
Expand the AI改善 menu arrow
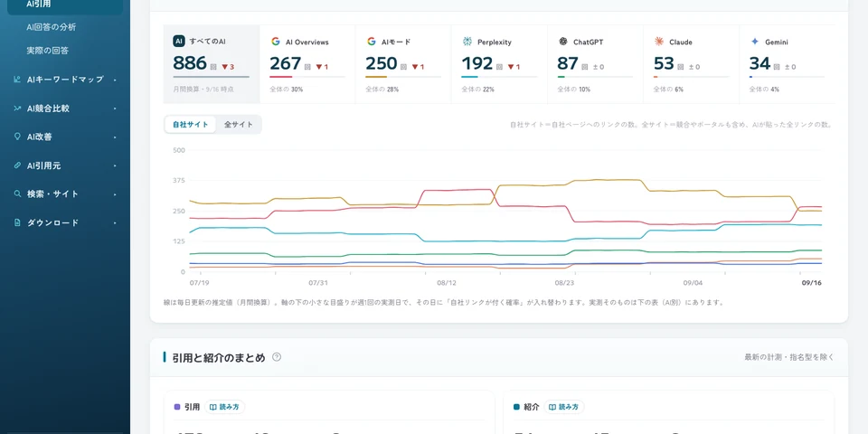tap(115, 137)
